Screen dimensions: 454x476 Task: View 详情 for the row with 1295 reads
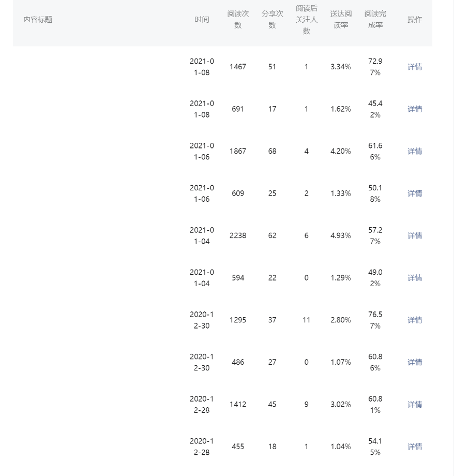point(415,320)
